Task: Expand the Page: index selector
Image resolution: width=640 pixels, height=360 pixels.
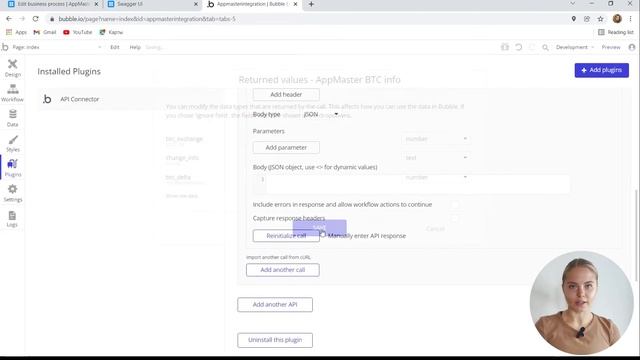Action: [x=57, y=47]
